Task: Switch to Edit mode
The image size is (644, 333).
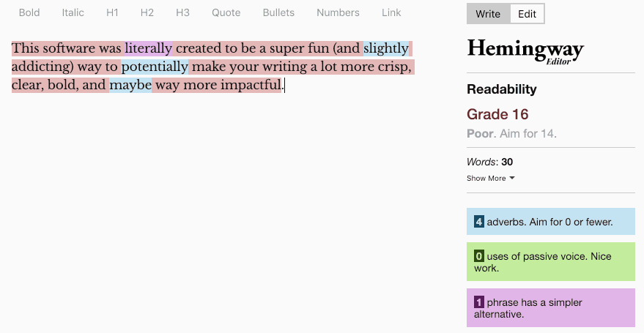Action: pyautogui.click(x=527, y=14)
